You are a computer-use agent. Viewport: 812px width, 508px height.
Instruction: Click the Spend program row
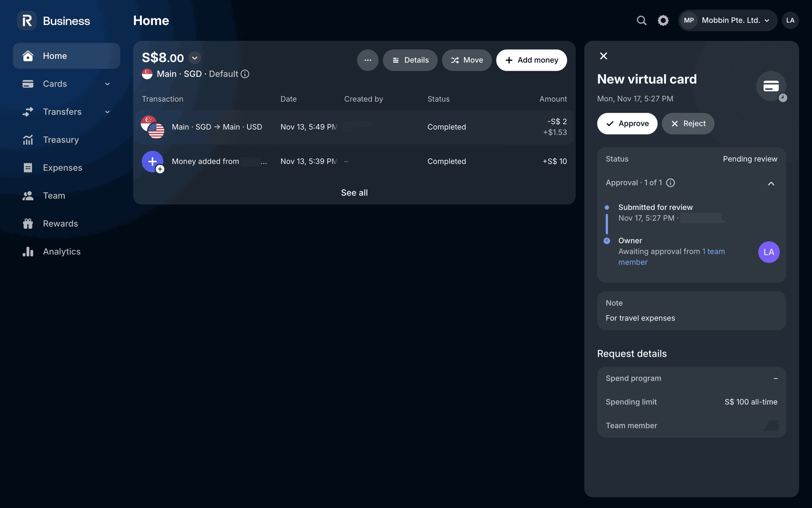[691, 378]
